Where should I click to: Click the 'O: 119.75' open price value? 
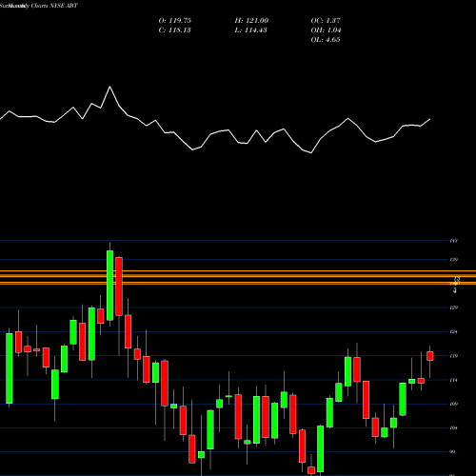(175, 21)
